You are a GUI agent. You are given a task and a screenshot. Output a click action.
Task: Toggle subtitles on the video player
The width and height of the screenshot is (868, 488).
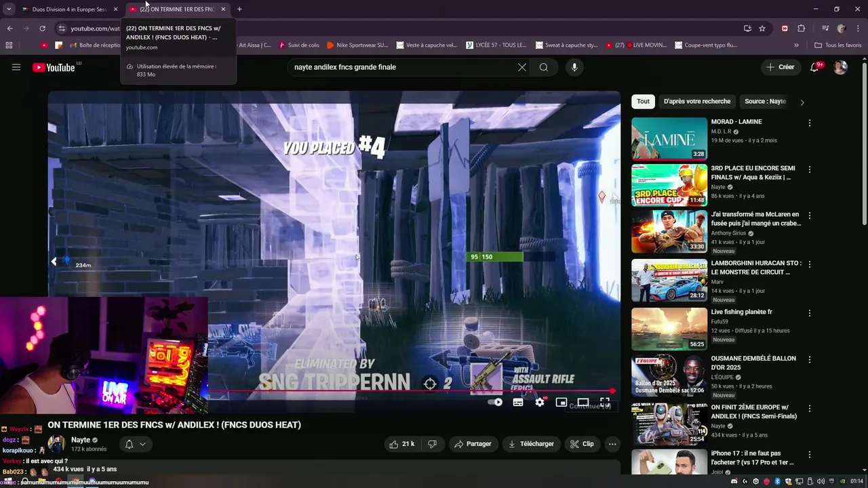(x=518, y=402)
